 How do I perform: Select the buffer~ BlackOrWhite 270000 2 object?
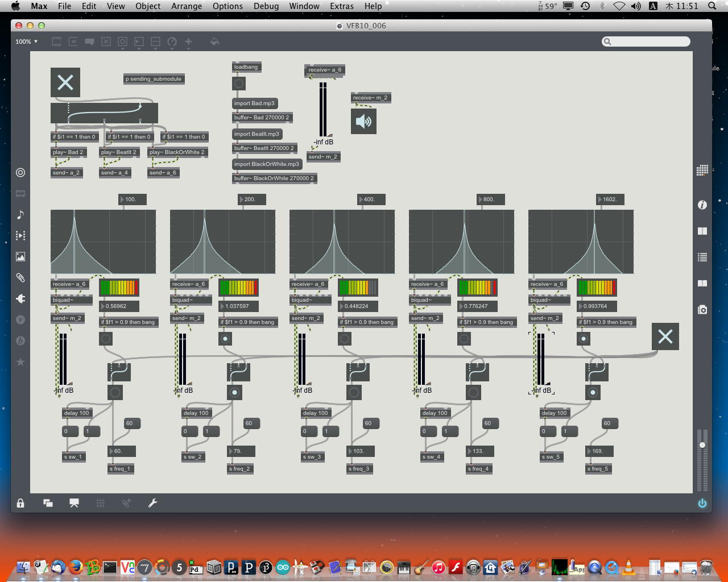pos(274,178)
